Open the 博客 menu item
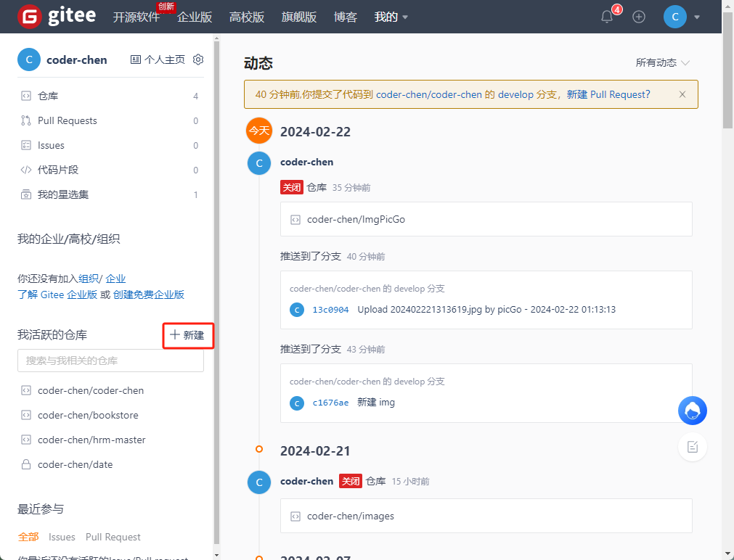 point(346,17)
